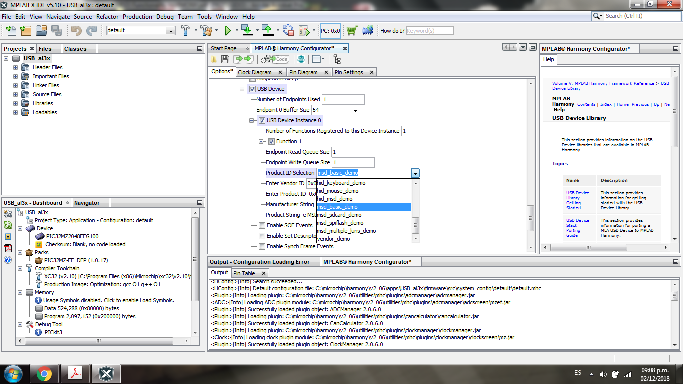This screenshot has width=684, height=385.
Task: Click the Number of Endpoints Used field
Action: (x=343, y=99)
